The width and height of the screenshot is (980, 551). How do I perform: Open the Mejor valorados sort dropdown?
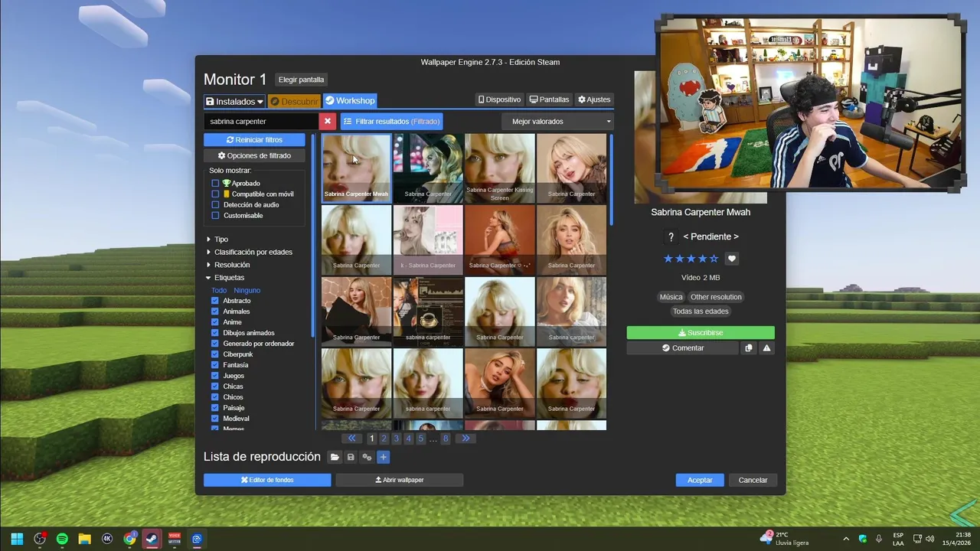[557, 121]
